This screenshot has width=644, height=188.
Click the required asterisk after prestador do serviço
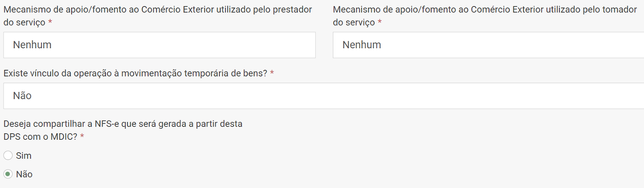(50, 22)
